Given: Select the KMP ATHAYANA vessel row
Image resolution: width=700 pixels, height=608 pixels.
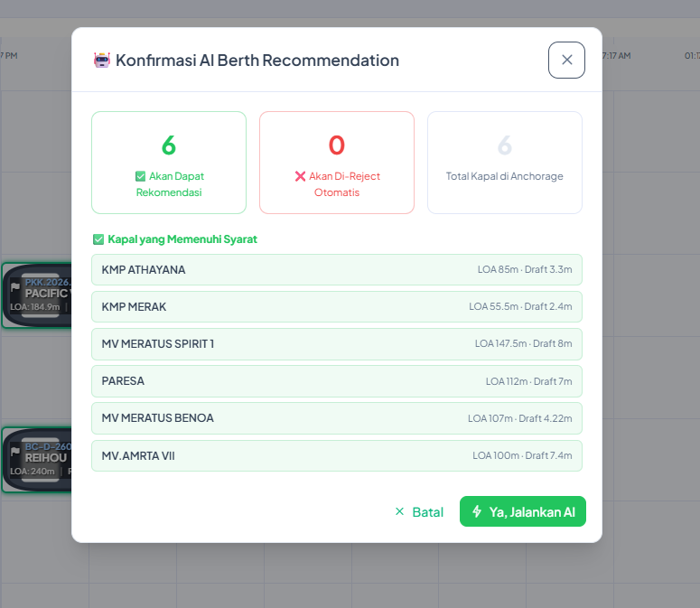Looking at the screenshot, I should 337,269.
